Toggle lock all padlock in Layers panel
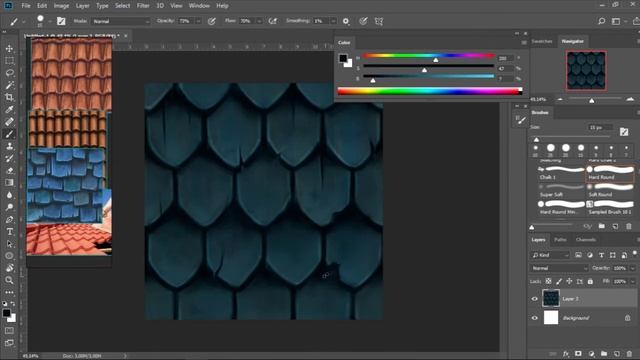The width and height of the screenshot is (640, 360). (x=590, y=281)
